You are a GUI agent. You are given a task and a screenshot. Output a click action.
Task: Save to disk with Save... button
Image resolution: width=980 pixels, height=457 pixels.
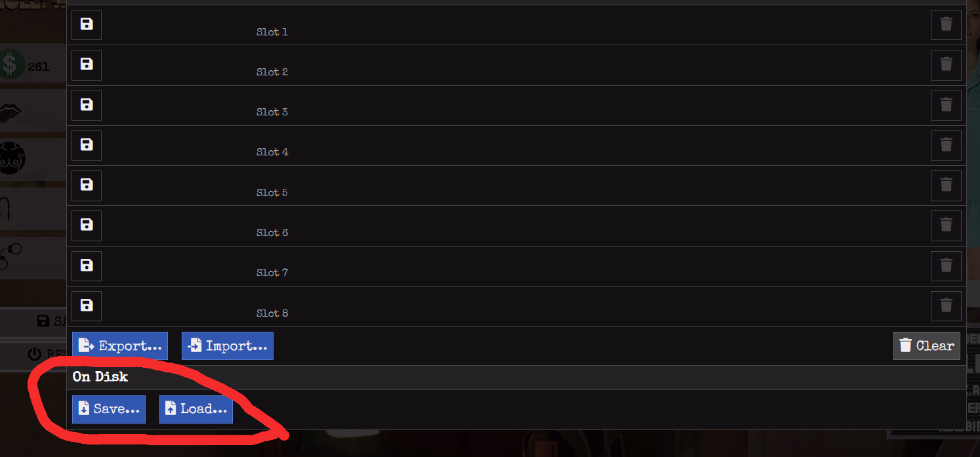(x=109, y=409)
